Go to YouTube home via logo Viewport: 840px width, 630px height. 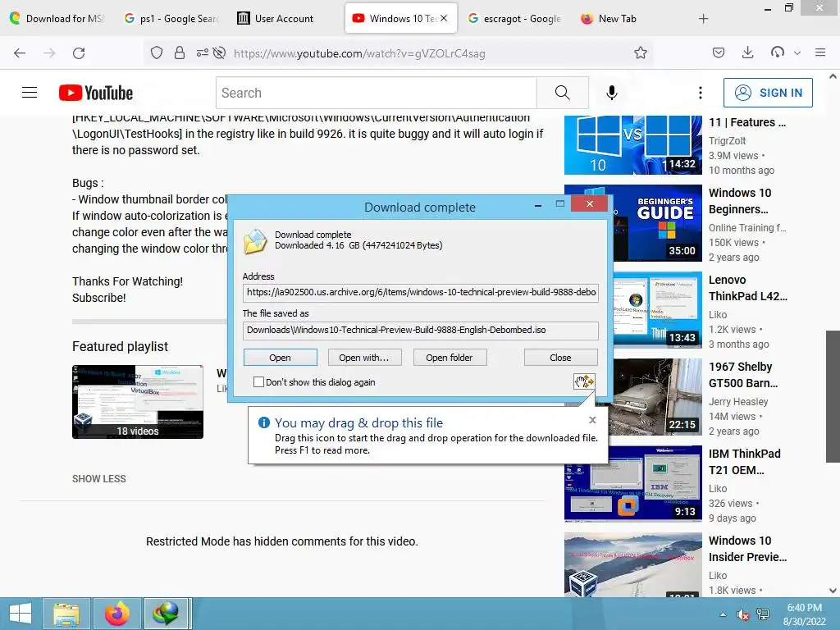tap(96, 93)
